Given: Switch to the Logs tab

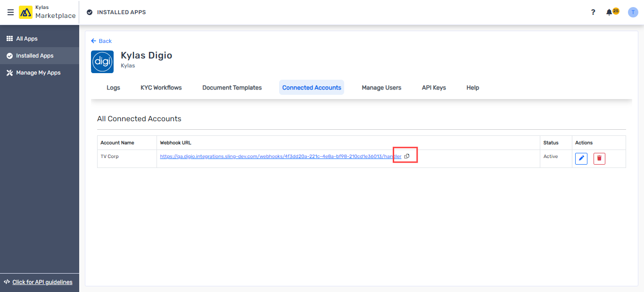Looking at the screenshot, I should pos(113,87).
